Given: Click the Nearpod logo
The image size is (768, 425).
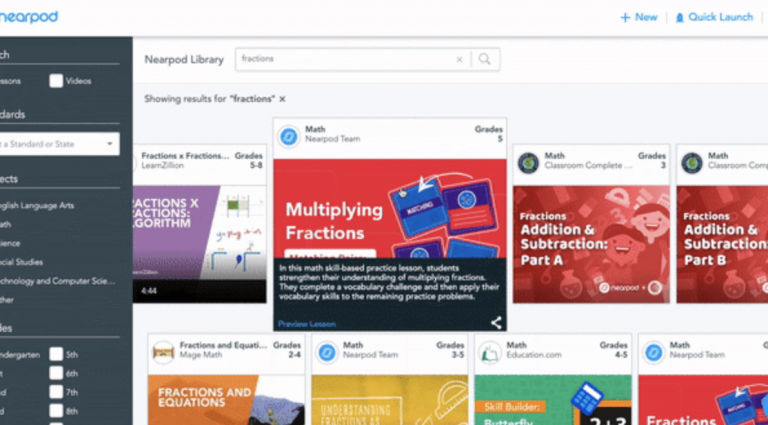Looking at the screenshot, I should [28, 18].
